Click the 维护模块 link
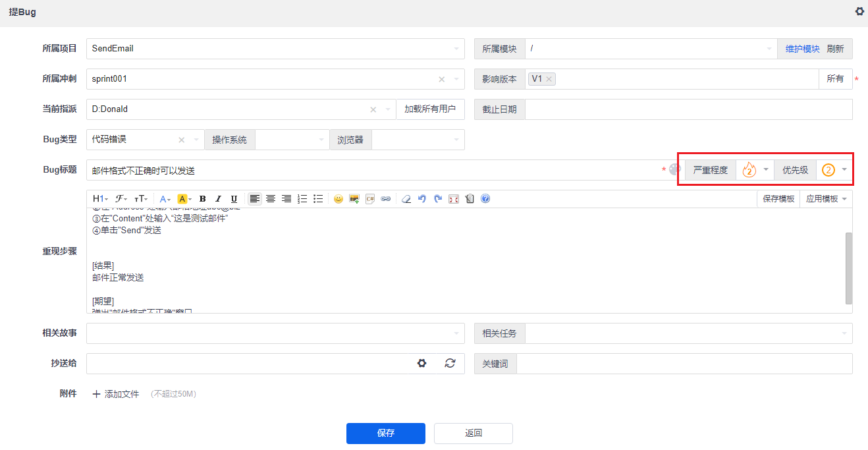868x450 pixels. [802, 49]
